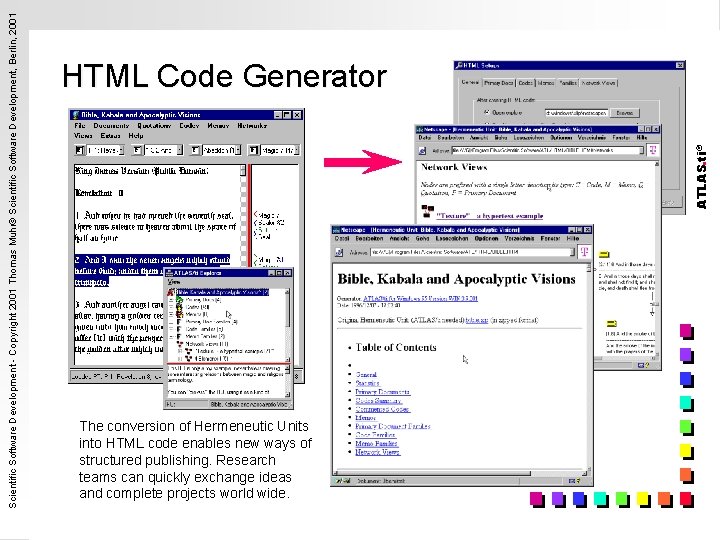Viewport: 720px width, 540px height.
Task: Select the Primary Doc Families node in Explorer
Action: (211, 322)
